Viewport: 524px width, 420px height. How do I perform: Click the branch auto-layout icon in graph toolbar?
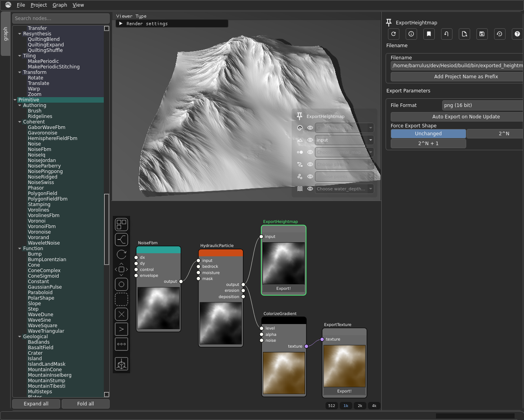pyautogui.click(x=121, y=239)
